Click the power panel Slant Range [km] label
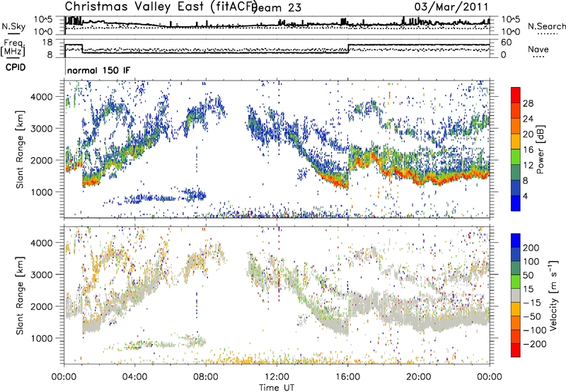566x392 pixels. (x=20, y=149)
